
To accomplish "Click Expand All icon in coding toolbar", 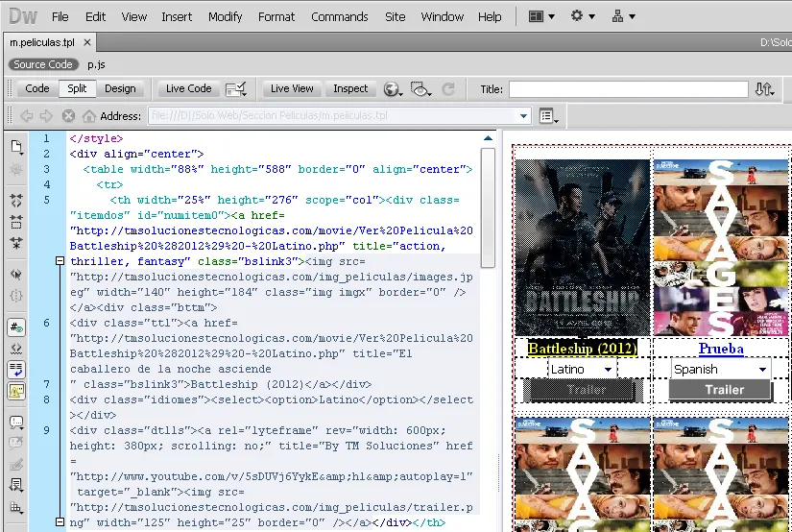I will click(x=16, y=243).
